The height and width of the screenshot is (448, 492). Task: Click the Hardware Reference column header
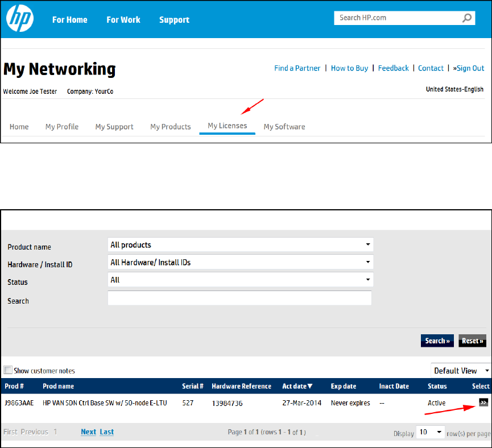point(241,386)
